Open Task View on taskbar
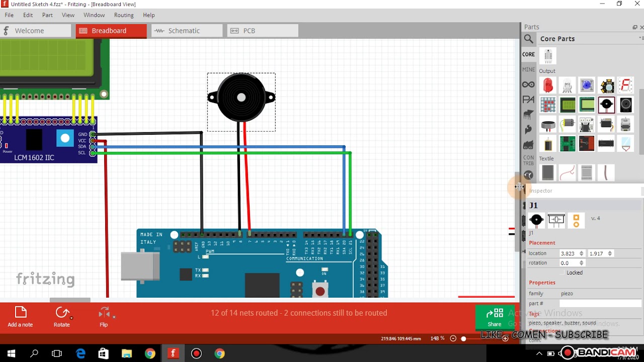Viewport: 644px width, 362px height. click(x=57, y=353)
